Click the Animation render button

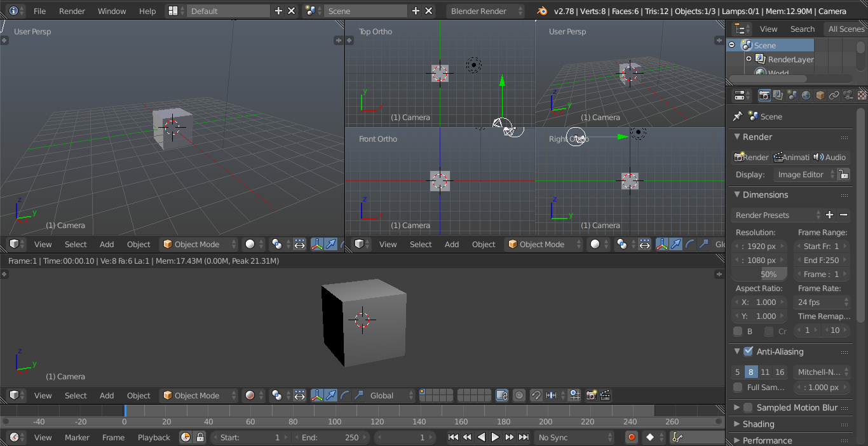(x=792, y=157)
